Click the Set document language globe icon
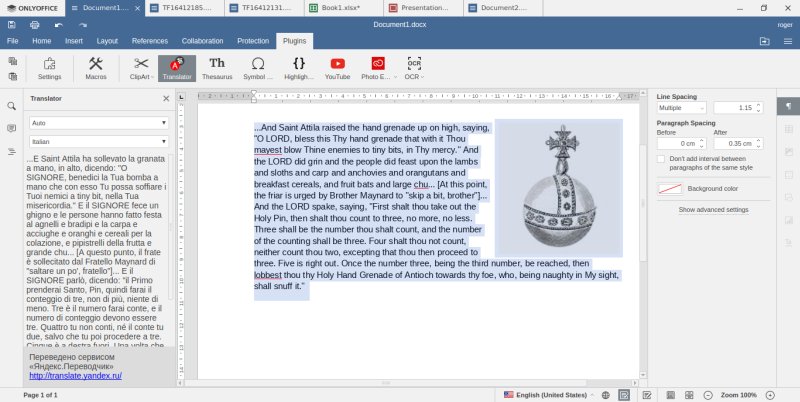Image resolution: width=800 pixels, height=402 pixels. coord(606,395)
